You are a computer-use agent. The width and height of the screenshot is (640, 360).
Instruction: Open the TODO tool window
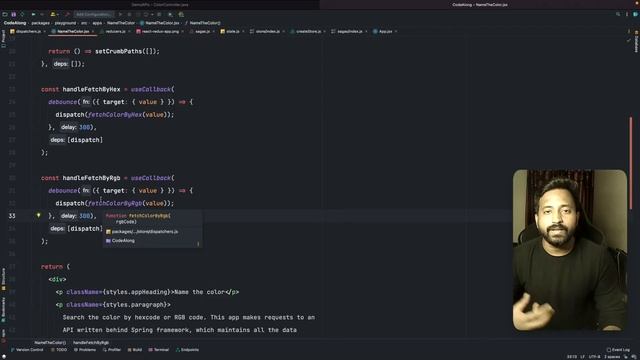59,350
